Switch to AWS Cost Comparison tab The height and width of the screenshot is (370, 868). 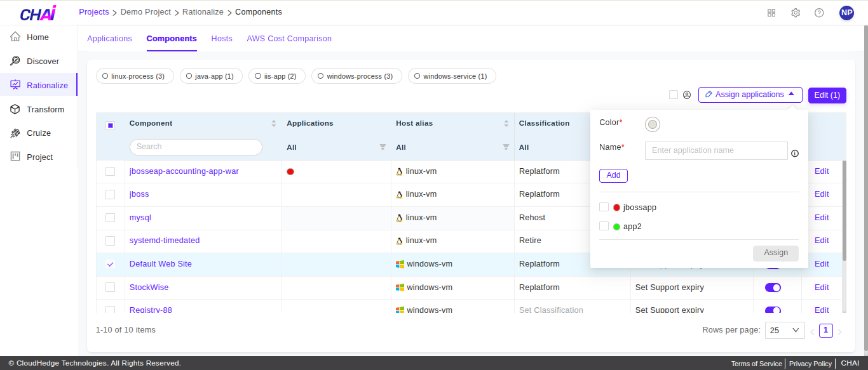click(289, 39)
